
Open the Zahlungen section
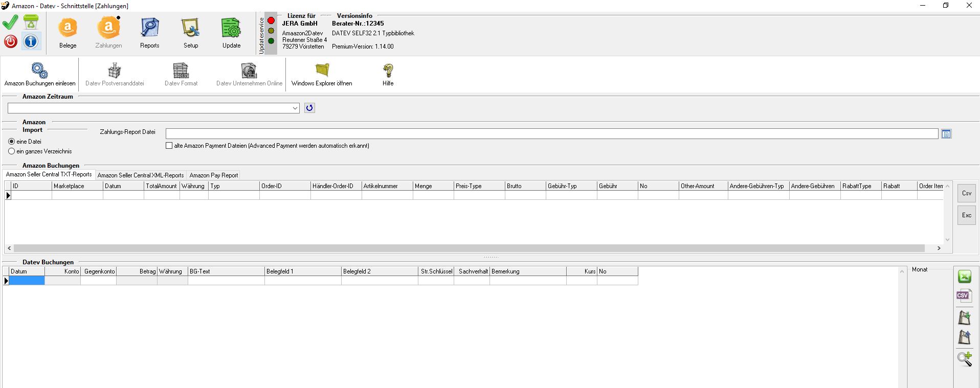(108, 33)
